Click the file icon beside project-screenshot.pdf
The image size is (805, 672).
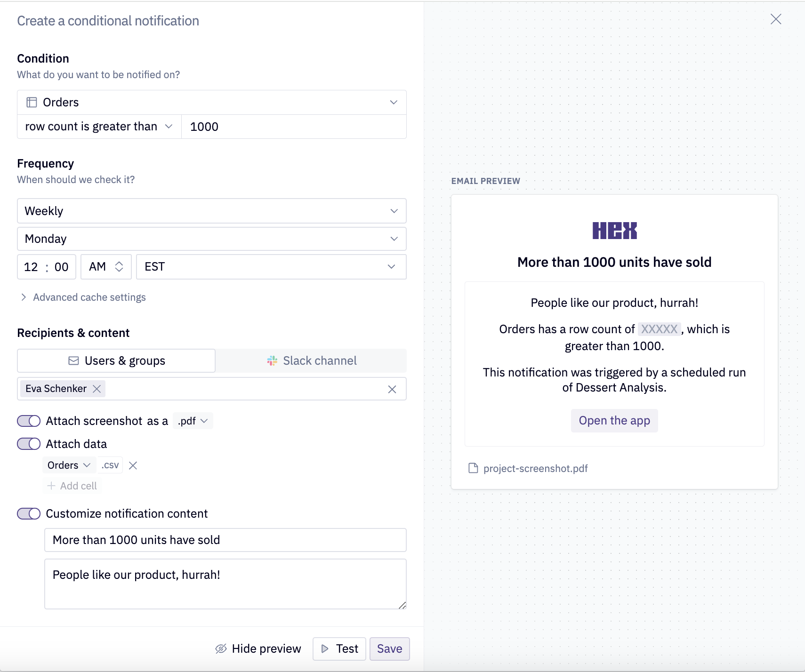474,468
